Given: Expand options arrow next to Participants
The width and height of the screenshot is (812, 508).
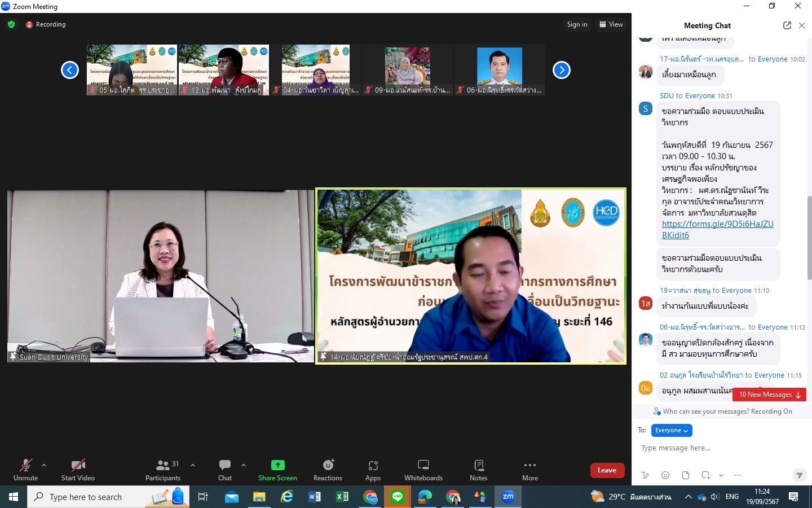Looking at the screenshot, I should [193, 465].
